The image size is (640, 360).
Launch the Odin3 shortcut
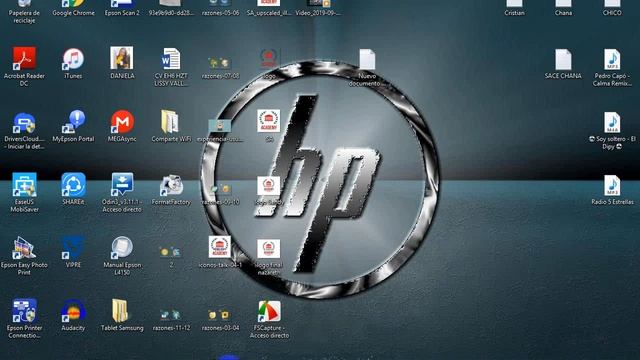[122, 184]
